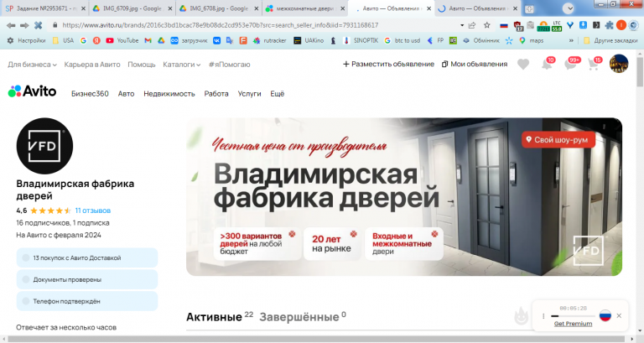Close the translator widget

619,315
